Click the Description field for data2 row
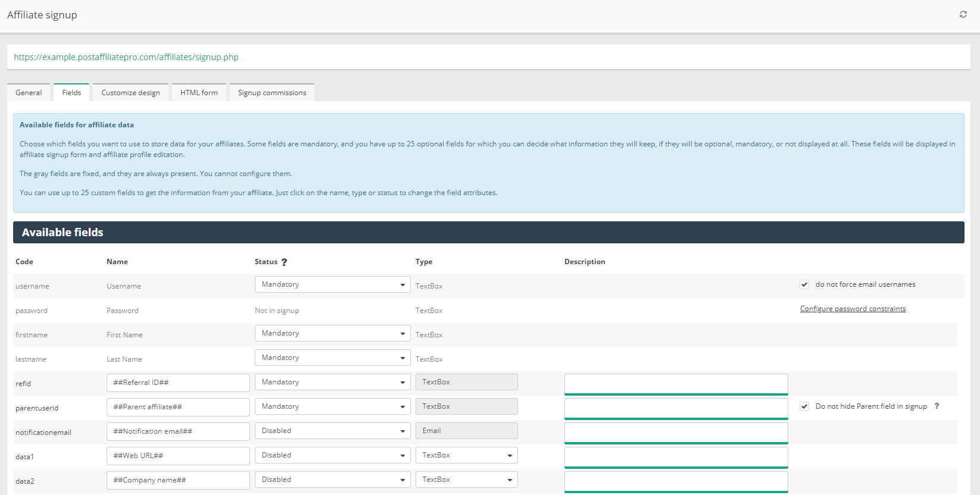 (x=676, y=481)
